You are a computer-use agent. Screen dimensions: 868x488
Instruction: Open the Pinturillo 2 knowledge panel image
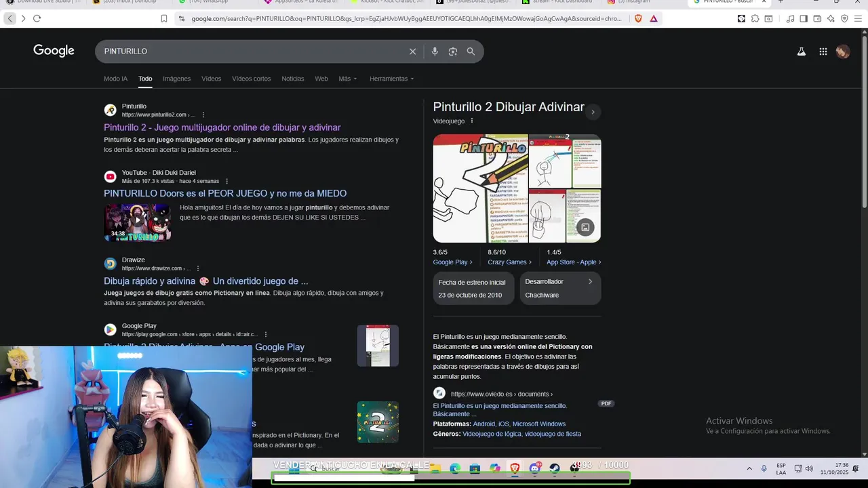click(480, 188)
